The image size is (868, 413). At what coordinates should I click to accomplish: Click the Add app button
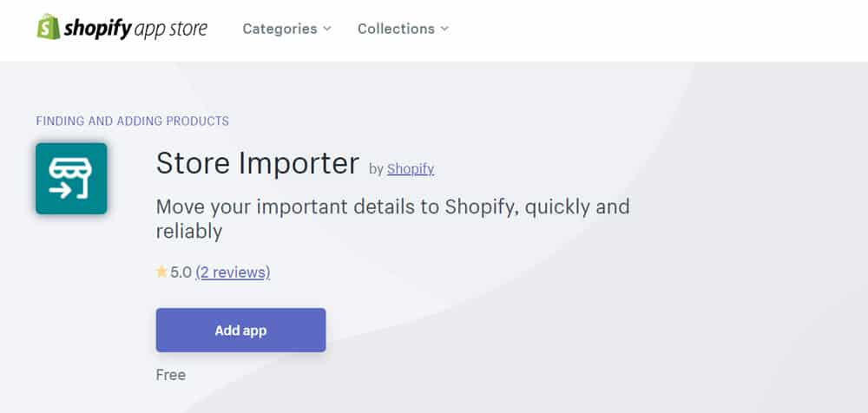click(240, 330)
